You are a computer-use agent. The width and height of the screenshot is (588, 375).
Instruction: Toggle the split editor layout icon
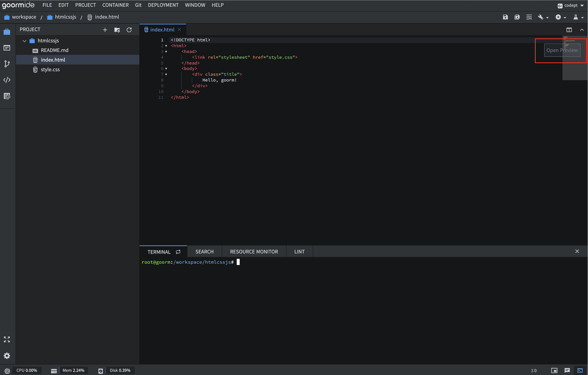(x=569, y=29)
